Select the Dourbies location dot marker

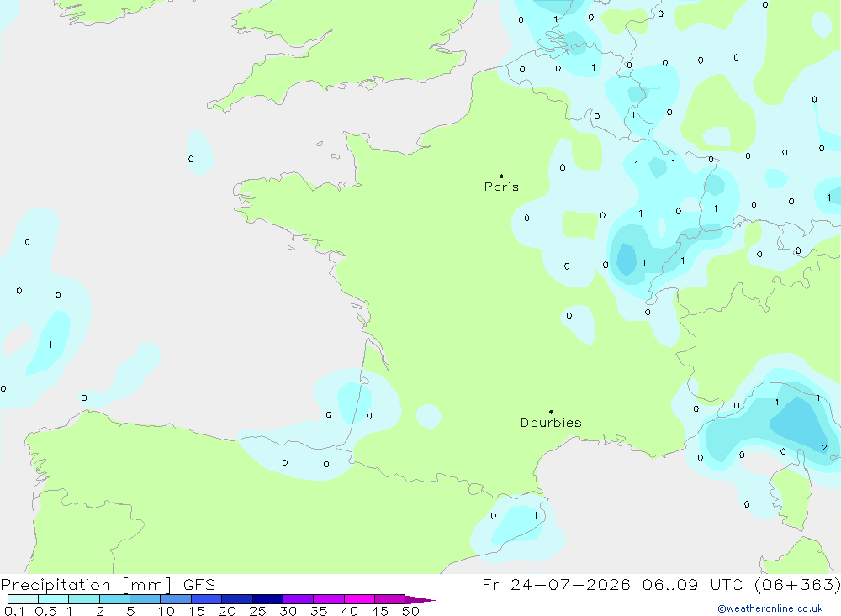tap(551, 412)
